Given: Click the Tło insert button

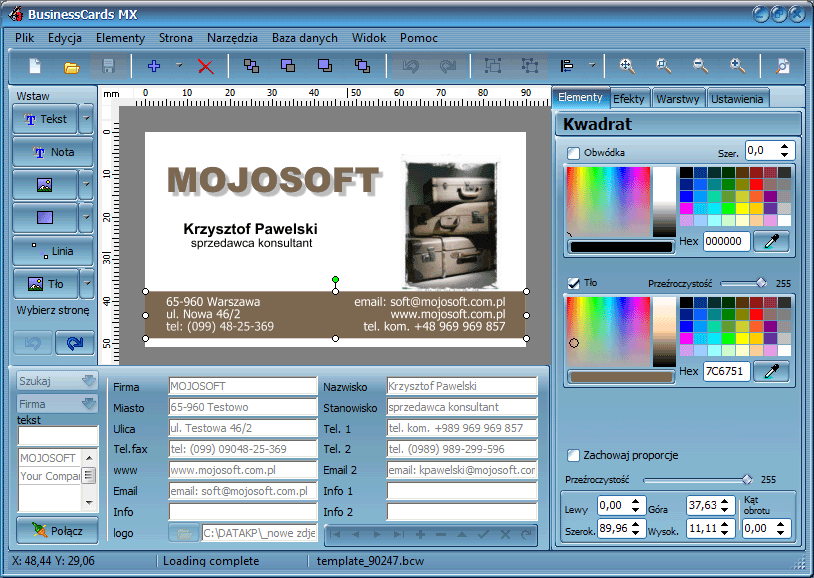Looking at the screenshot, I should (x=45, y=284).
